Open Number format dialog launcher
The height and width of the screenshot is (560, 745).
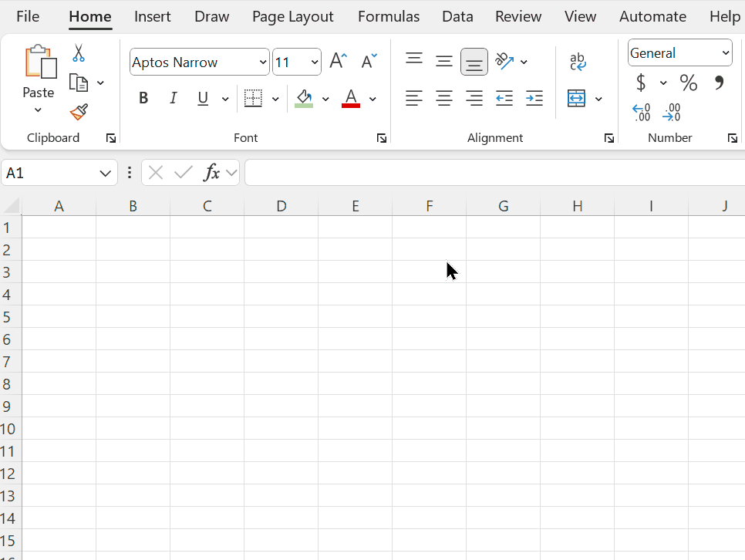pyautogui.click(x=732, y=138)
